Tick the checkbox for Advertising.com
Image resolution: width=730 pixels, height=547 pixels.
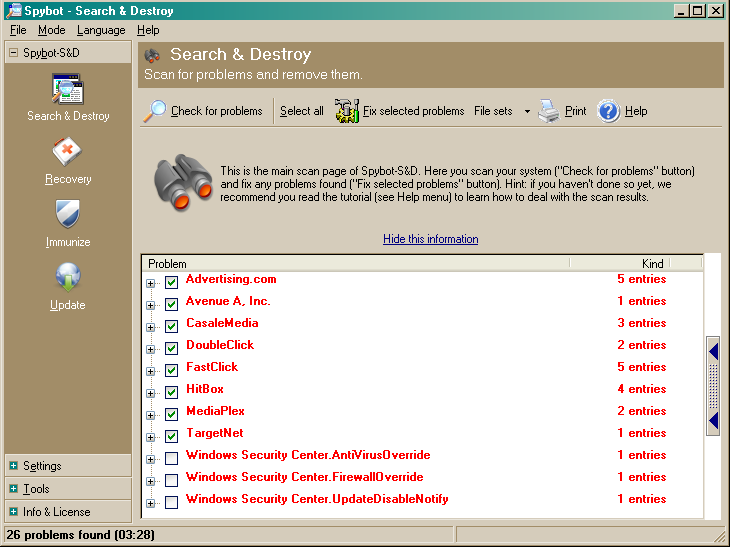pyautogui.click(x=171, y=282)
